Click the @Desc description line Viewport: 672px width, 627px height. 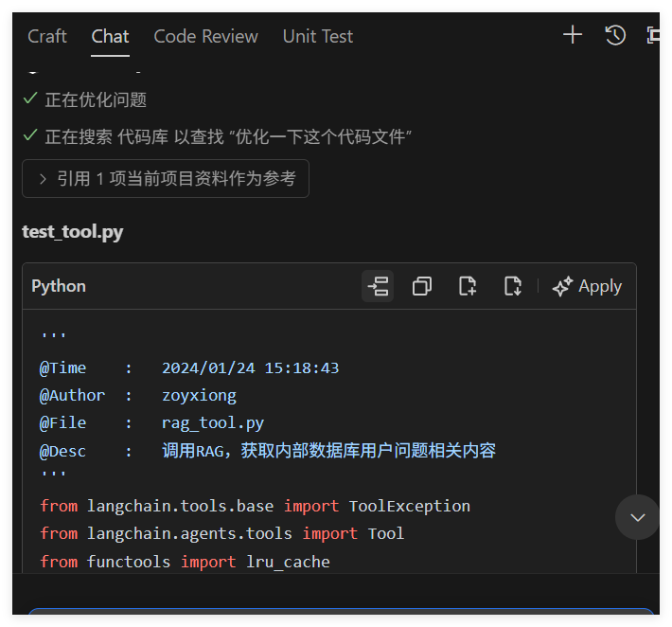click(x=268, y=451)
